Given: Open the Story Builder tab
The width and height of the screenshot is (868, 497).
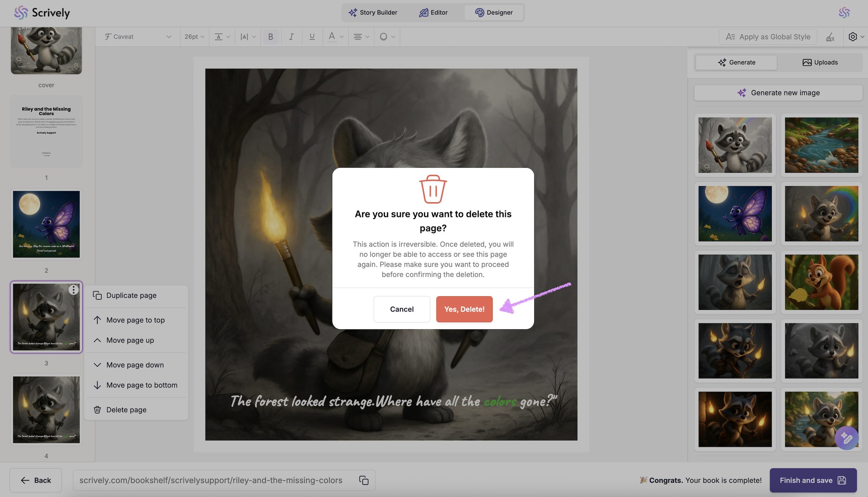Looking at the screenshot, I should coord(373,13).
